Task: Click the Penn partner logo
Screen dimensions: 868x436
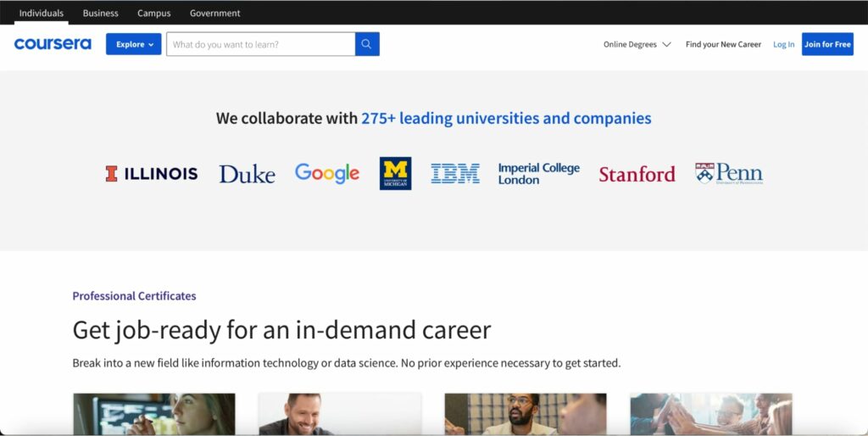Action: coord(729,173)
